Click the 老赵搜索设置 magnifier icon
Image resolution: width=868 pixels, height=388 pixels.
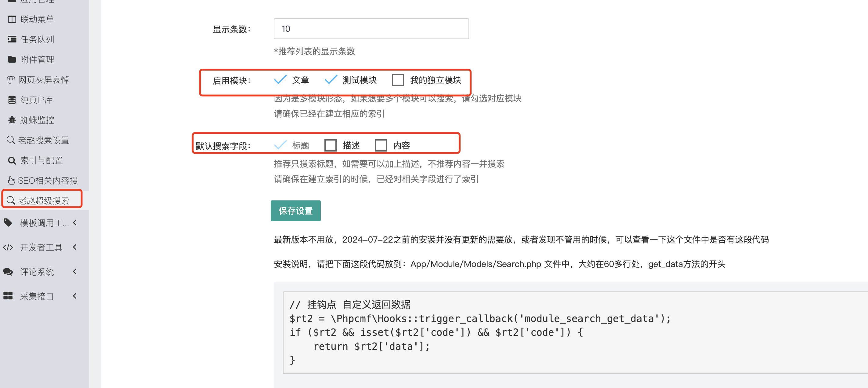(11, 140)
